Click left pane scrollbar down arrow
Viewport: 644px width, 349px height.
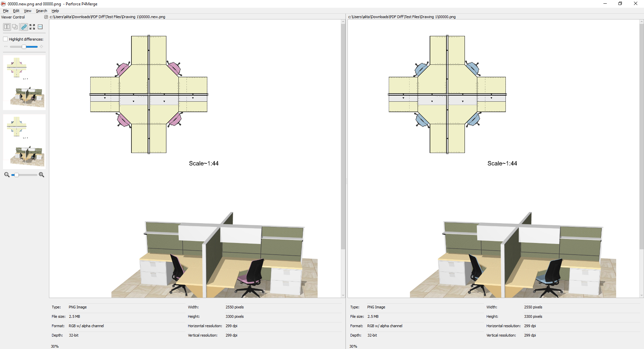pos(343,296)
